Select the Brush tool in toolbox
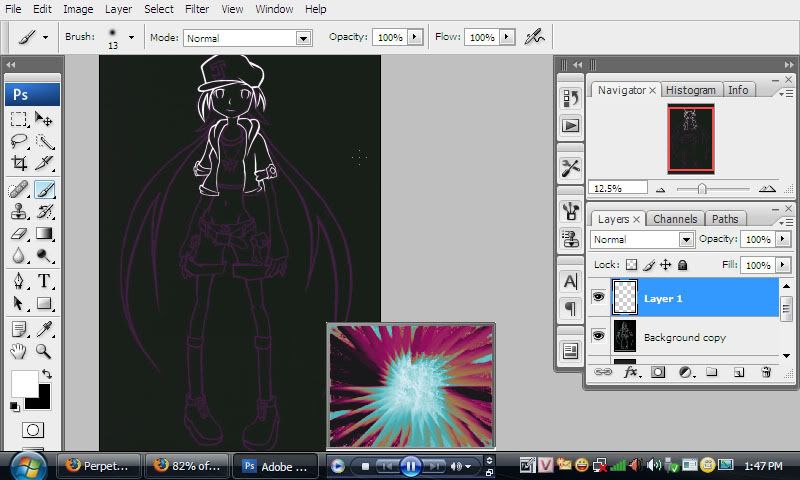Viewport: 800px width, 480px height. point(44,190)
